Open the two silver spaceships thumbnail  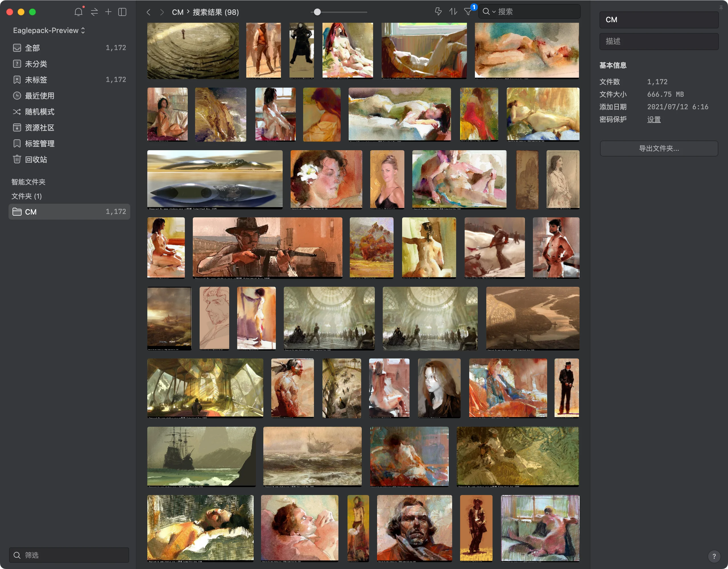click(x=215, y=180)
